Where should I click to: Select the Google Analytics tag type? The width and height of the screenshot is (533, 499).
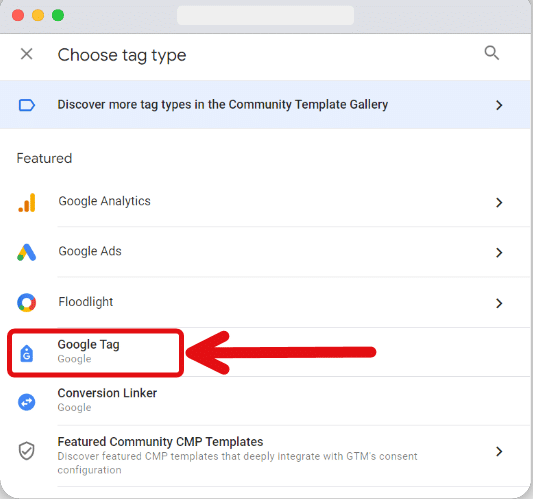coord(265,202)
